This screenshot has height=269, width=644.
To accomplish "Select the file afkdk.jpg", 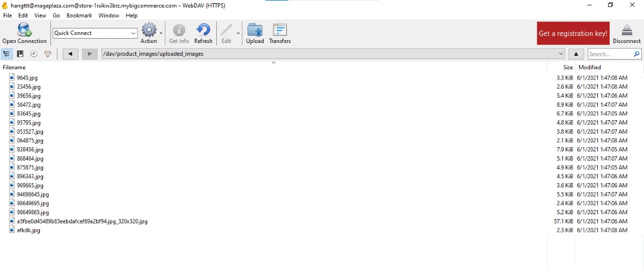I will [28, 230].
